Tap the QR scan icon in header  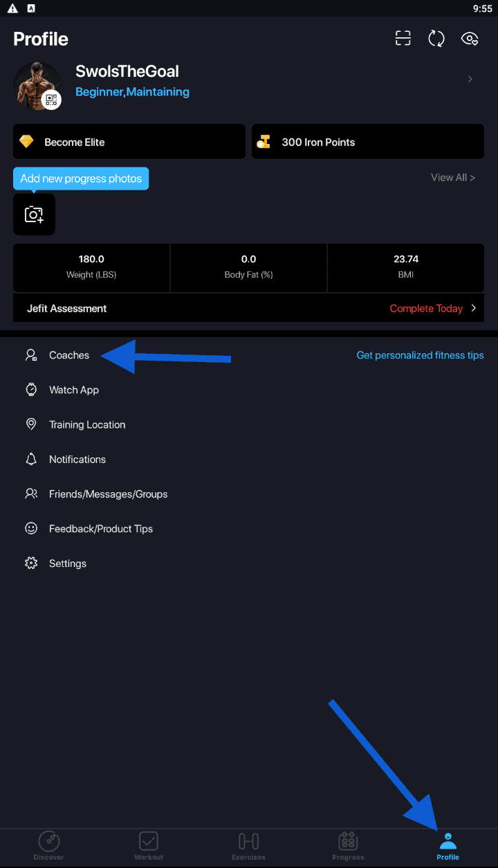[x=403, y=39]
